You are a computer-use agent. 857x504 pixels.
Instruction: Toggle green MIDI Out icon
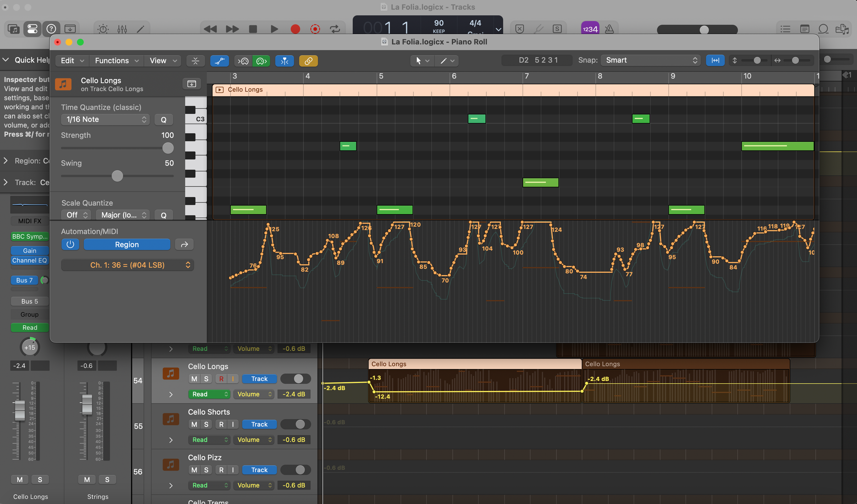click(261, 61)
